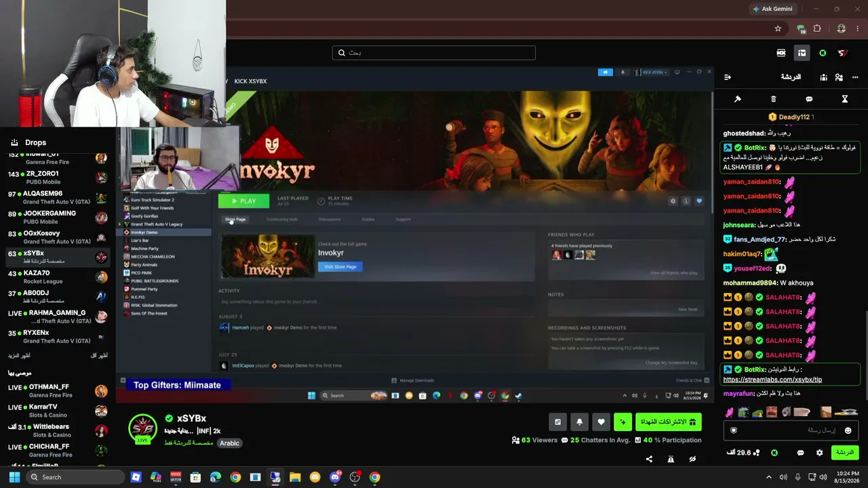Viewport: 868px width, 488px height.
Task: Open xSYBx channel avatar
Action: pyautogui.click(x=142, y=428)
